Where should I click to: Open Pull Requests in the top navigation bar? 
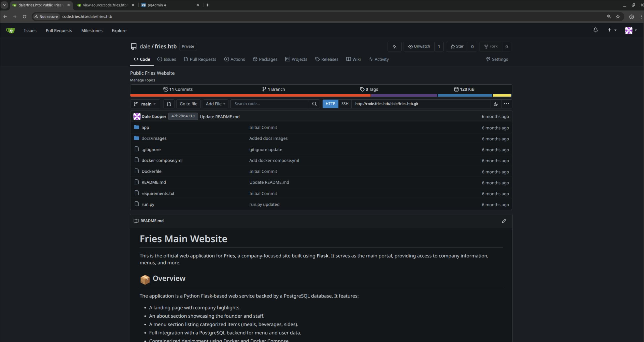pos(59,30)
